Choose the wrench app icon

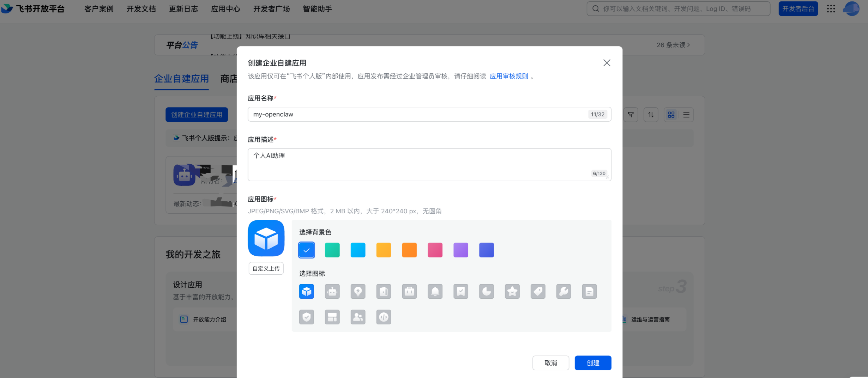(563, 291)
